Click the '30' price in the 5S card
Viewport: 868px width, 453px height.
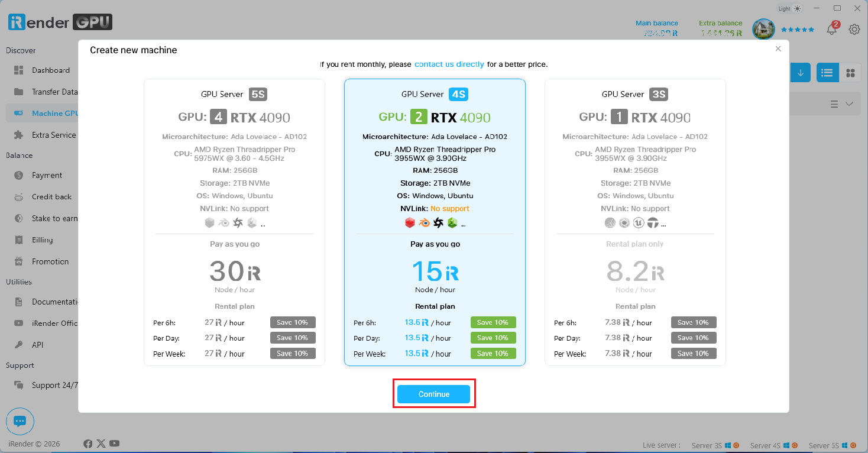click(227, 271)
